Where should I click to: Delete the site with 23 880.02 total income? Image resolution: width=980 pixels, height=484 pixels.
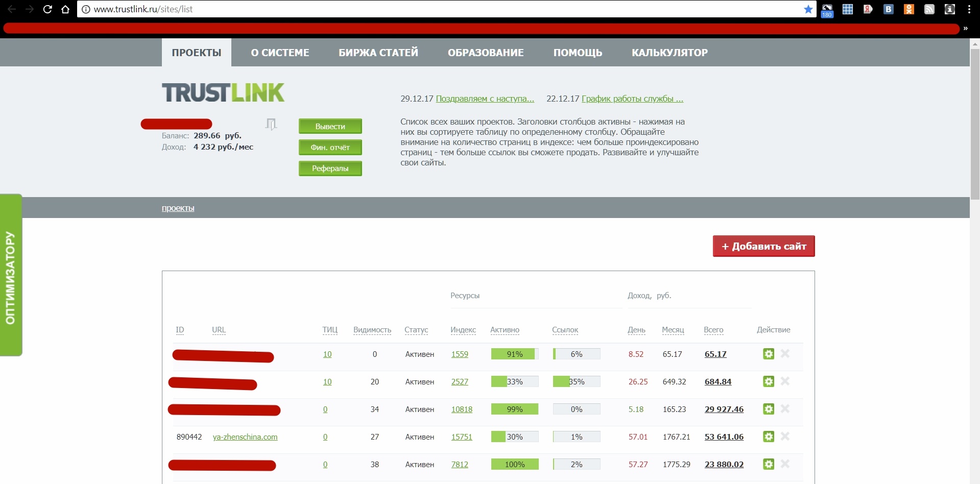(785, 464)
